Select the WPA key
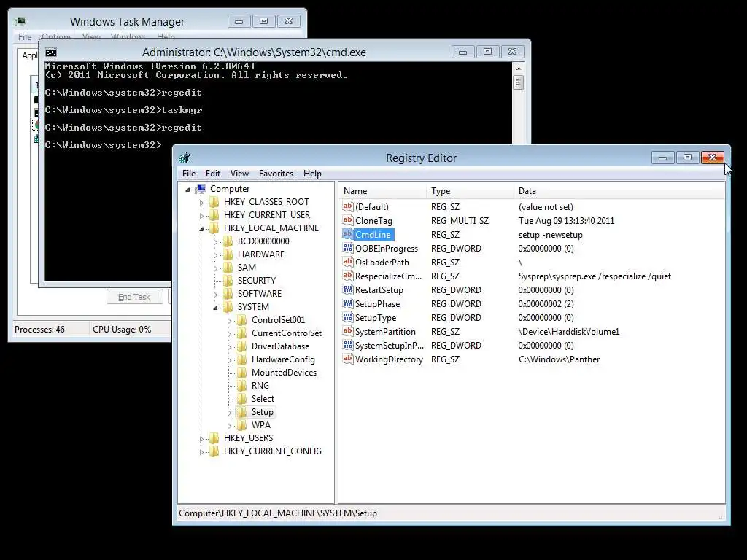This screenshot has width=747, height=560. pyautogui.click(x=260, y=425)
